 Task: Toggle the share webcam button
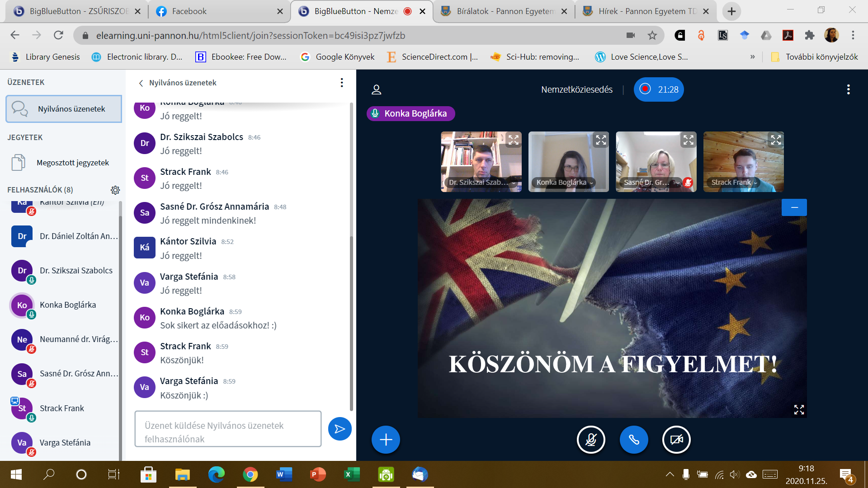click(x=676, y=440)
